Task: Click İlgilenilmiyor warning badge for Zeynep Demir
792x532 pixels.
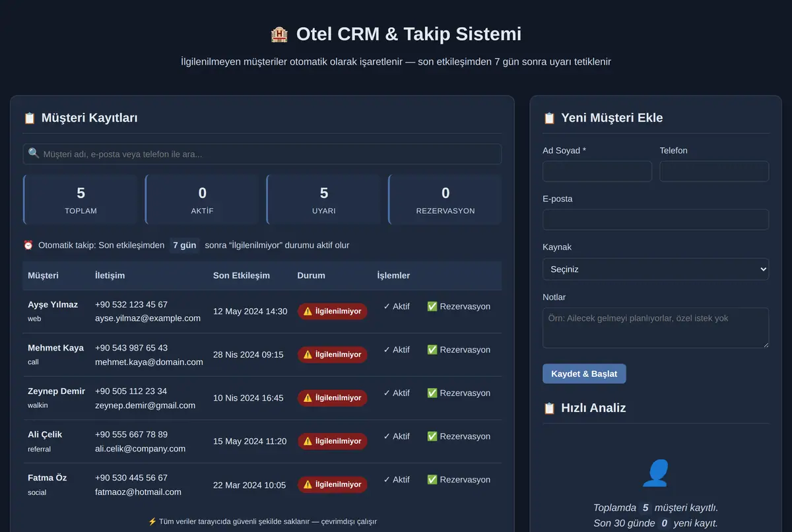Action: click(333, 398)
